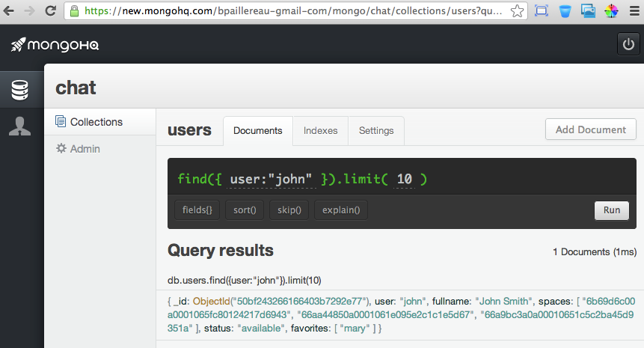This screenshot has height=348, width=644.
Task: Edit the limit value 10 field
Action: (404, 179)
